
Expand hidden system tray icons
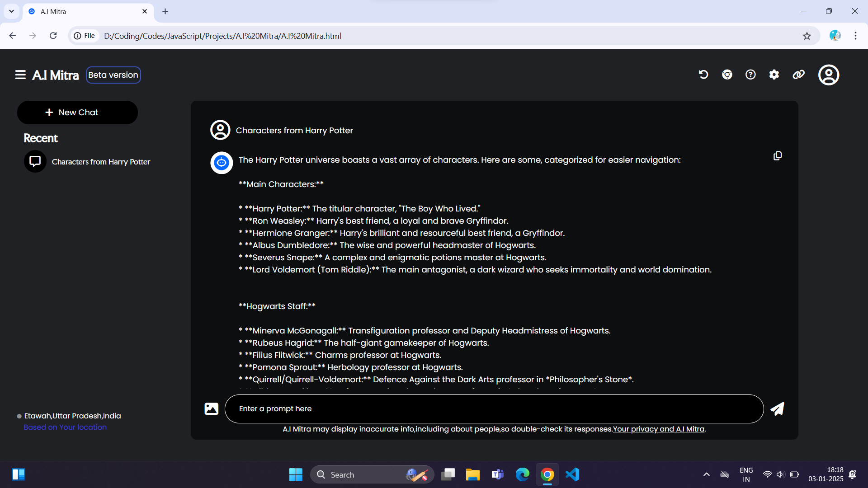706,474
